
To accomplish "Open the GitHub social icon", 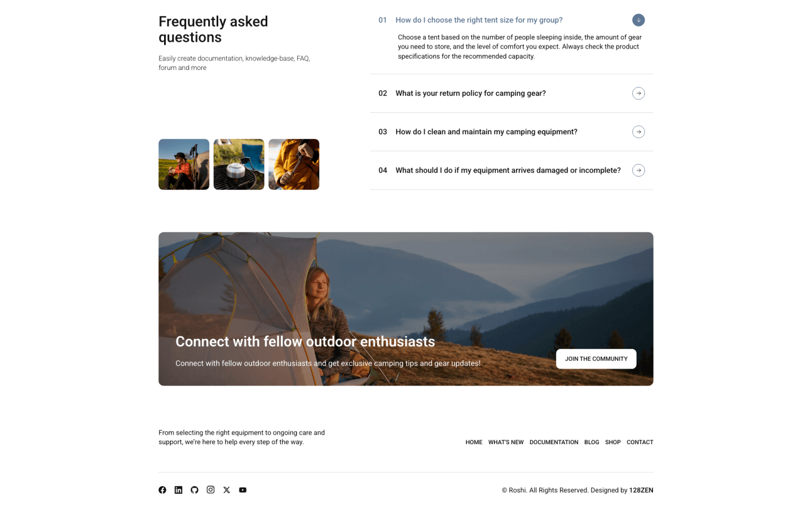I will tap(195, 490).
